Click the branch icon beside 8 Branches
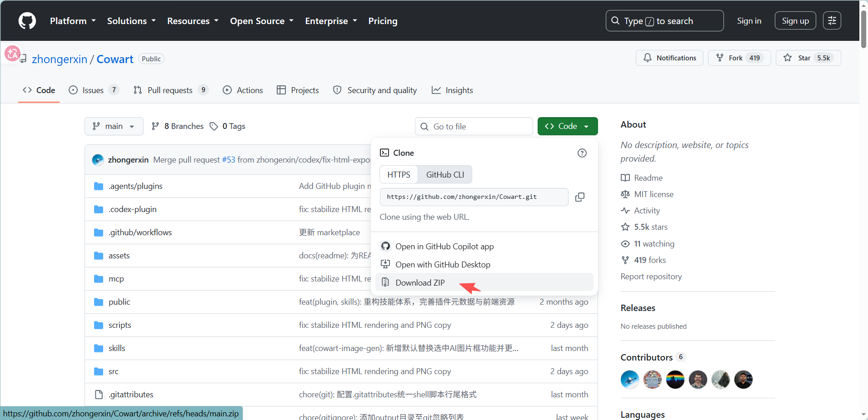Screen dimensions: 868x420 (x=155, y=126)
